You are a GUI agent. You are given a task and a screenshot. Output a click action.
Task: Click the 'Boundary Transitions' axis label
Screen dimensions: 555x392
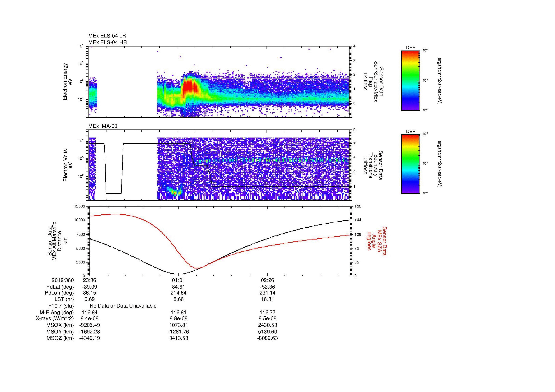pyautogui.click(x=373, y=165)
